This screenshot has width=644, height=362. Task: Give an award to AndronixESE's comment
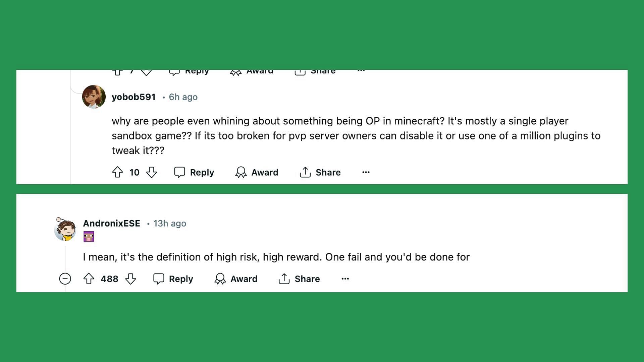coord(236,279)
